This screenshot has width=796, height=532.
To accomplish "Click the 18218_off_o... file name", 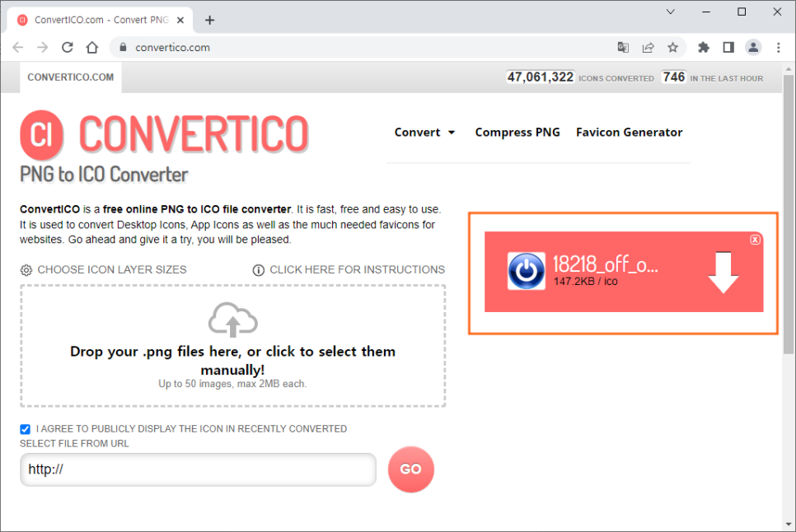I will click(x=605, y=264).
